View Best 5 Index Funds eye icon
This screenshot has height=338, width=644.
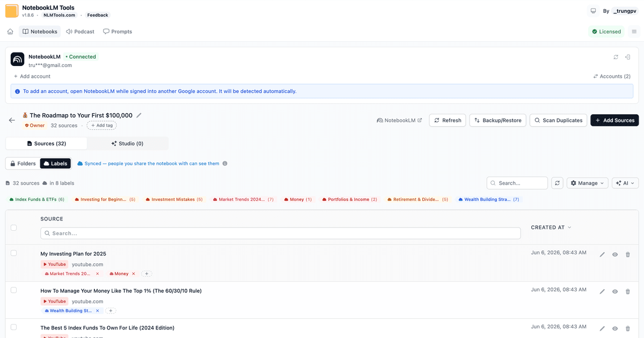coord(615,328)
